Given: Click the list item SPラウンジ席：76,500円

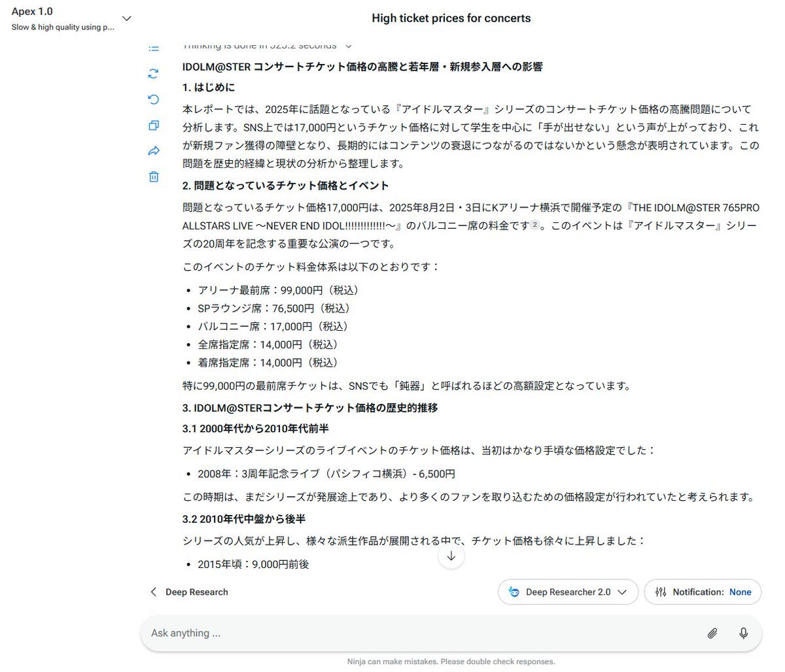Looking at the screenshot, I should coord(275,308).
